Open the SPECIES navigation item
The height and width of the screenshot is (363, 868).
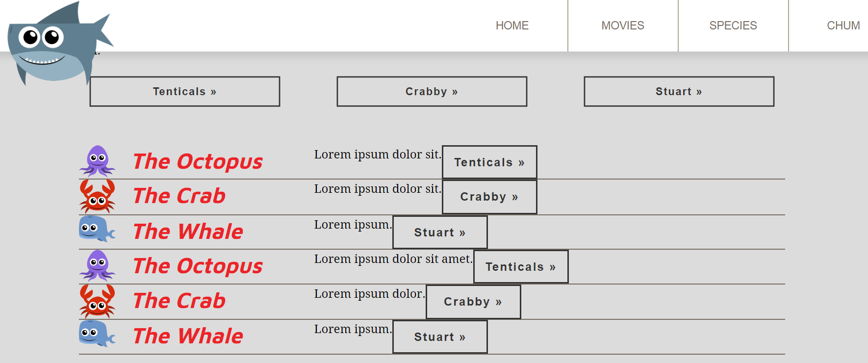tap(733, 26)
